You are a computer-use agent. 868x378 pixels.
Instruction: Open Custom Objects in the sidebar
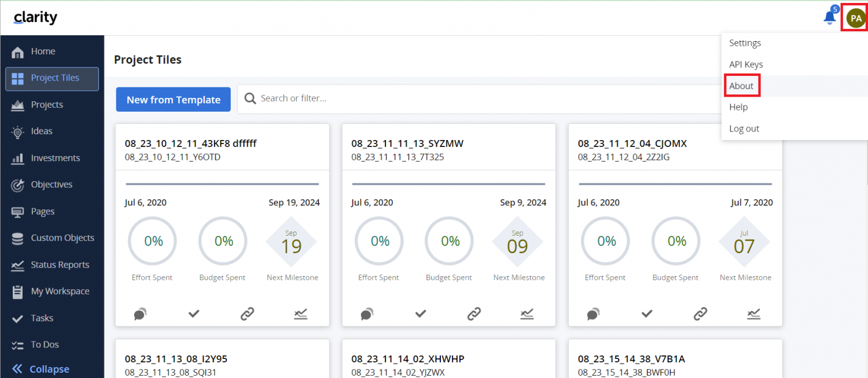tap(62, 238)
